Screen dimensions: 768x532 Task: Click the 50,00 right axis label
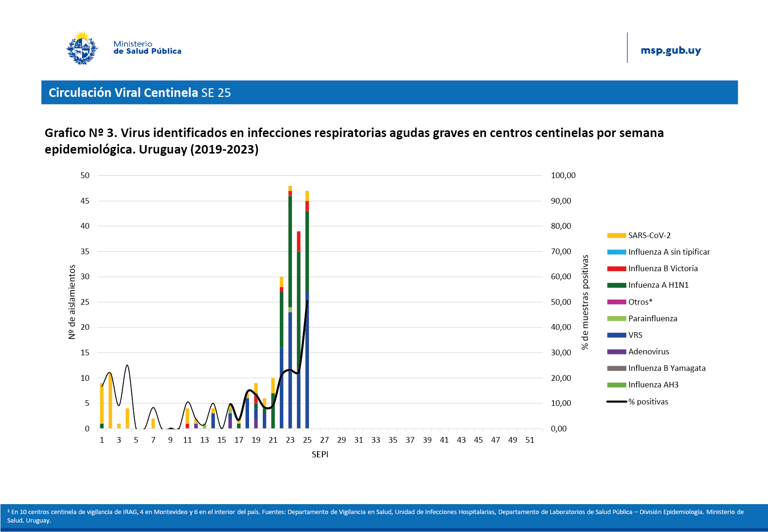[561, 302]
